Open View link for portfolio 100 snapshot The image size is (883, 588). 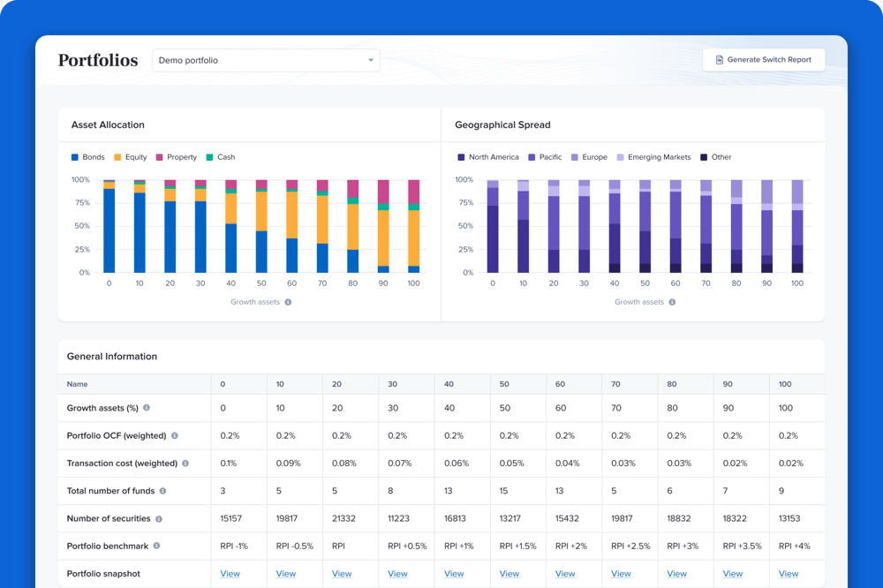click(789, 574)
